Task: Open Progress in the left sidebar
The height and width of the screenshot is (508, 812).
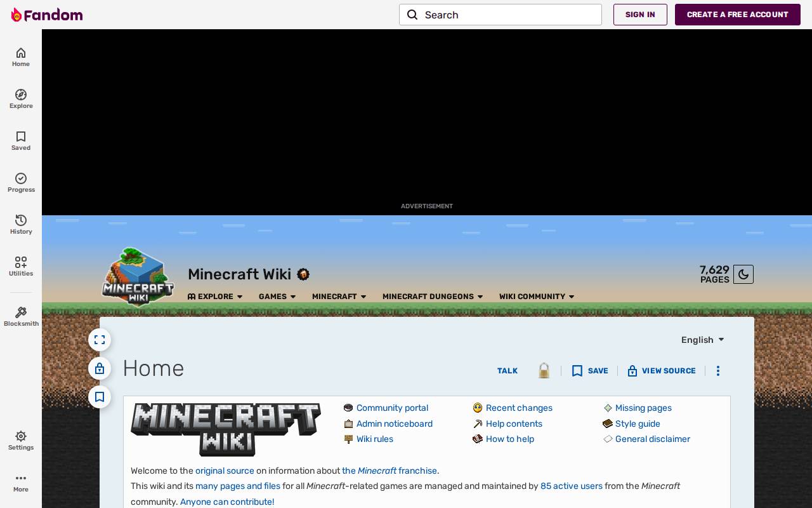Action: tap(21, 183)
